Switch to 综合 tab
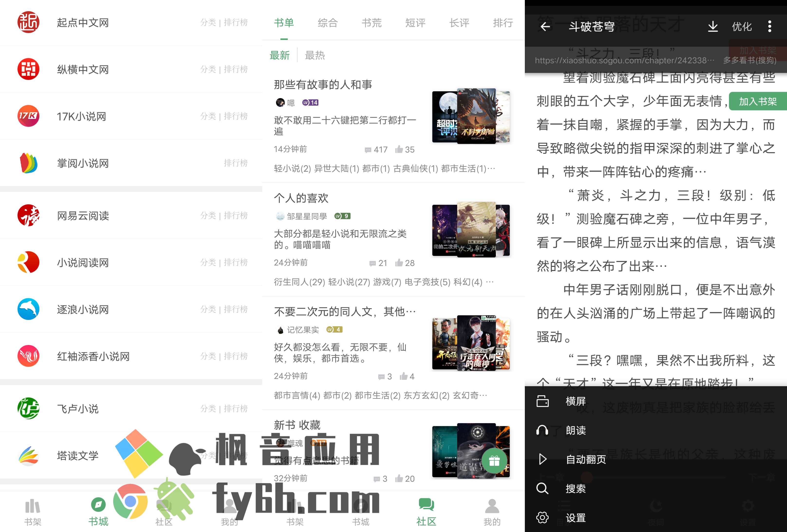The width and height of the screenshot is (787, 532). pyautogui.click(x=327, y=23)
